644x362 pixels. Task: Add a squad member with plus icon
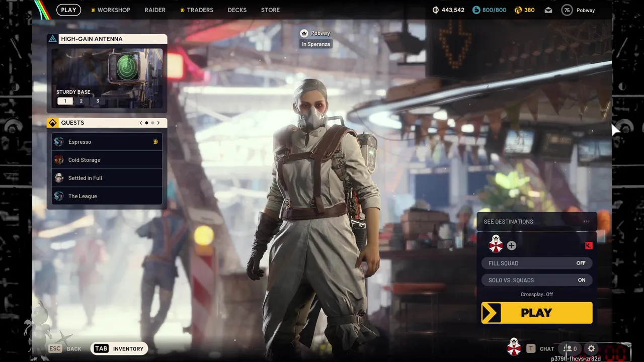coord(512,246)
